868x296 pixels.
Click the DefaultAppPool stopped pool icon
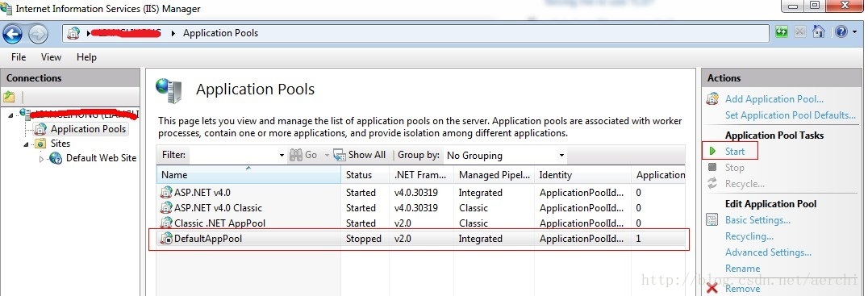[166, 239]
